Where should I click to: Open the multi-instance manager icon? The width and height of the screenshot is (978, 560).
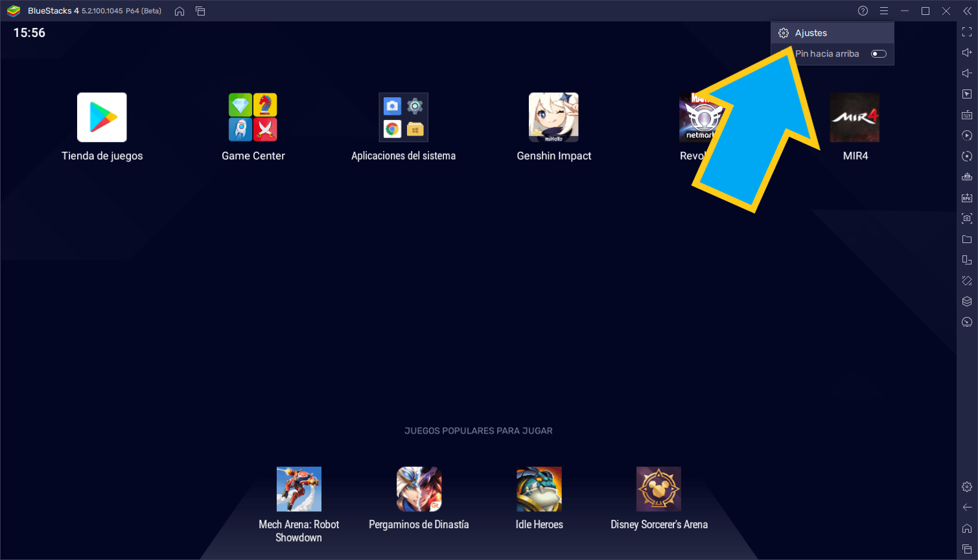(967, 177)
